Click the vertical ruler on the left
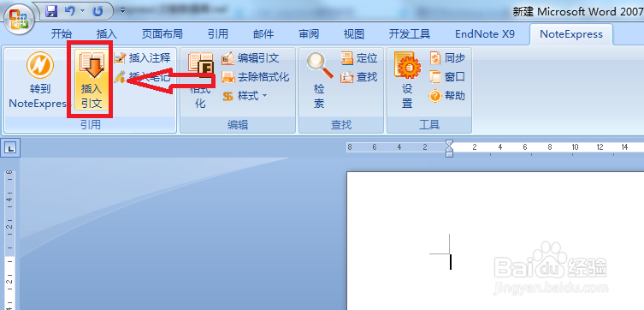Screen dimensions: 644x310 click(10, 240)
